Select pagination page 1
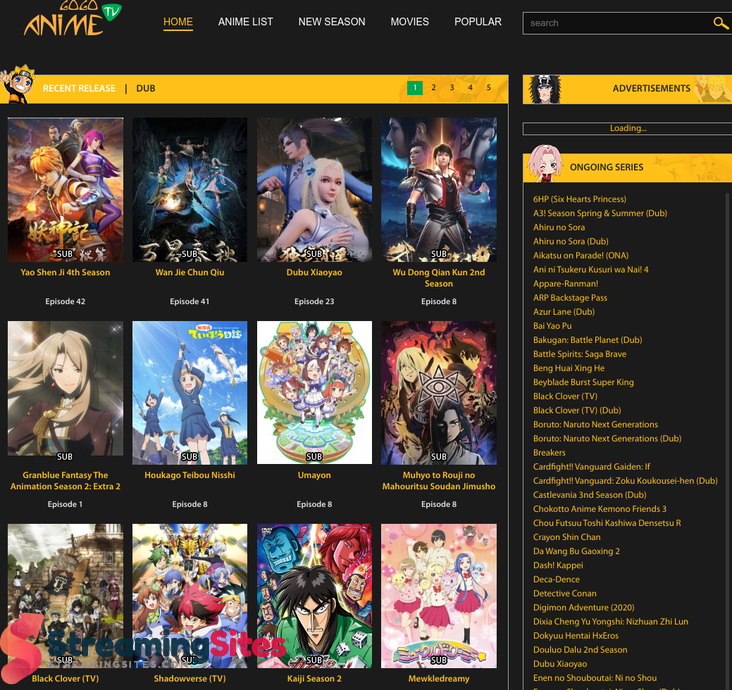732x690 pixels. [x=415, y=88]
